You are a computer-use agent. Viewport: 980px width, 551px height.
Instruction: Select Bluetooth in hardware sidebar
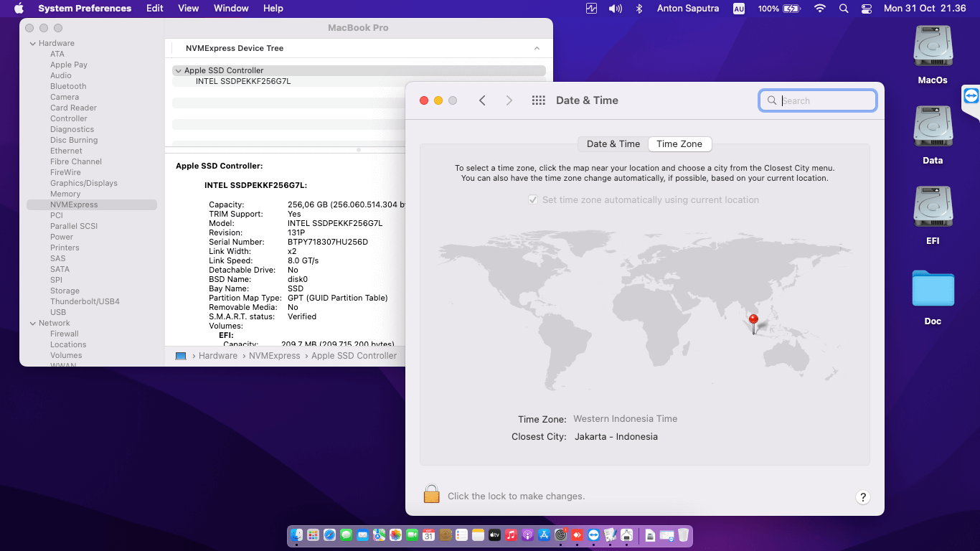coord(68,87)
